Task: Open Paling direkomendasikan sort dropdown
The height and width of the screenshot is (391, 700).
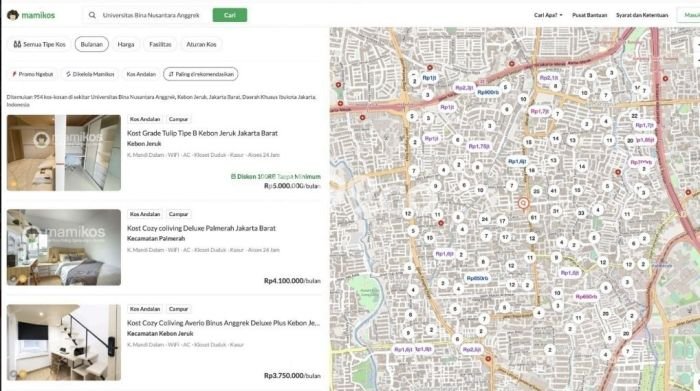Action: pos(201,74)
